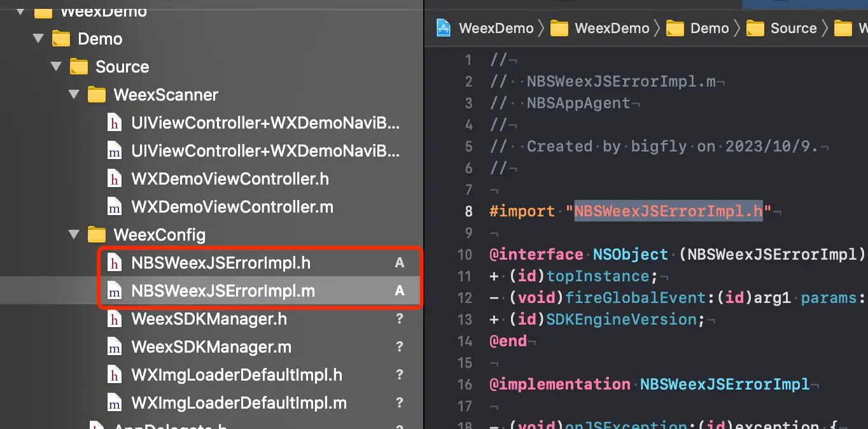Click the WeexSDKManager.h header file icon
Screen dimensions: 868x429
tap(114, 319)
